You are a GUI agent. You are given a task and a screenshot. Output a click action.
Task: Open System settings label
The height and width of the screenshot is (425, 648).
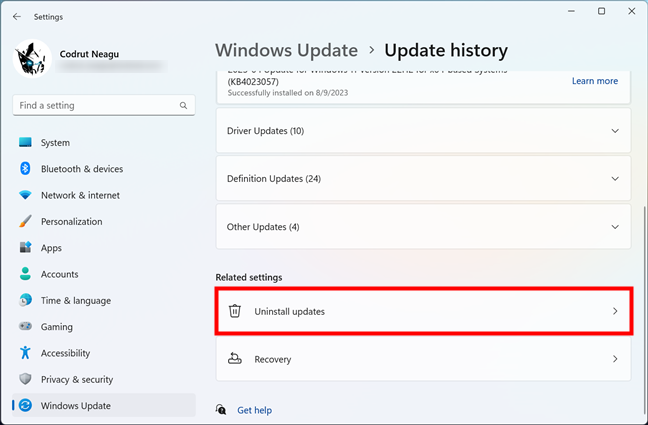coord(55,143)
